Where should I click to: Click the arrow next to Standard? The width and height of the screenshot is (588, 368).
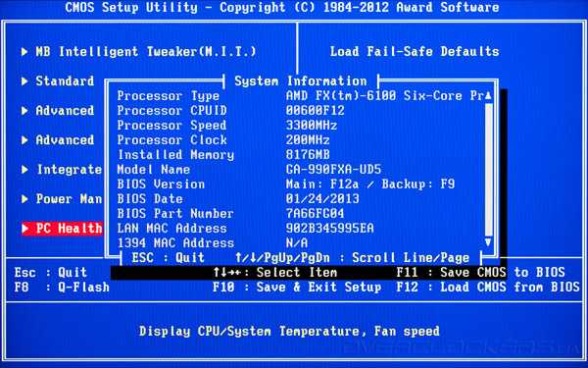pos(24,80)
